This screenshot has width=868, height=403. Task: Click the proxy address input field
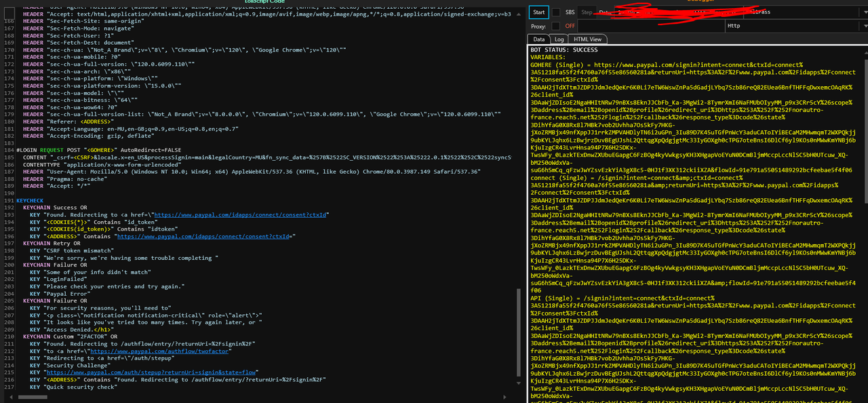651,26
